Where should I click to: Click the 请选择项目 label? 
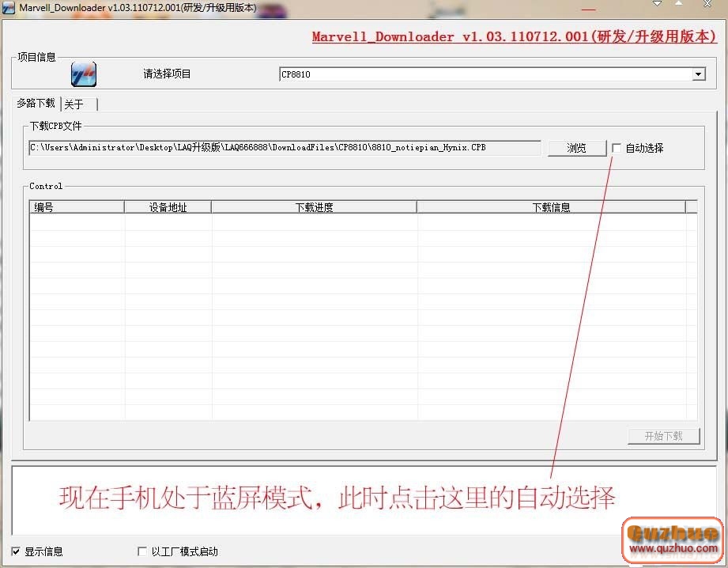pos(167,74)
